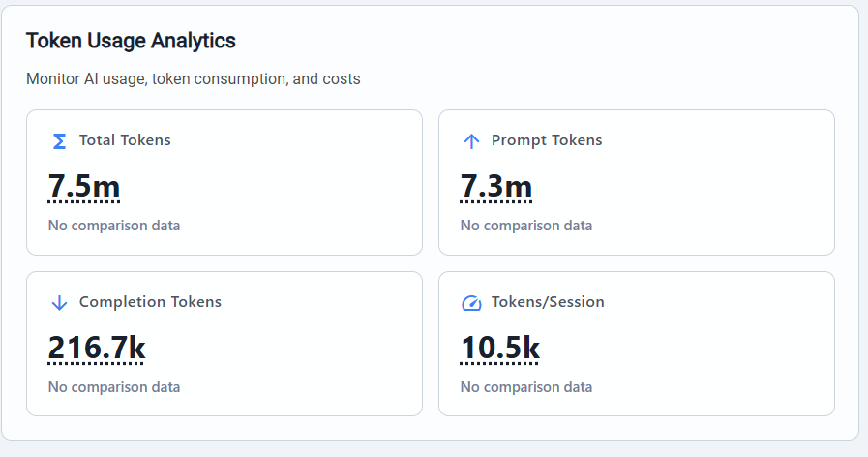Viewport: 868px width, 457px height.
Task: Click the Monitor AI usage subtitle text
Action: click(x=194, y=79)
